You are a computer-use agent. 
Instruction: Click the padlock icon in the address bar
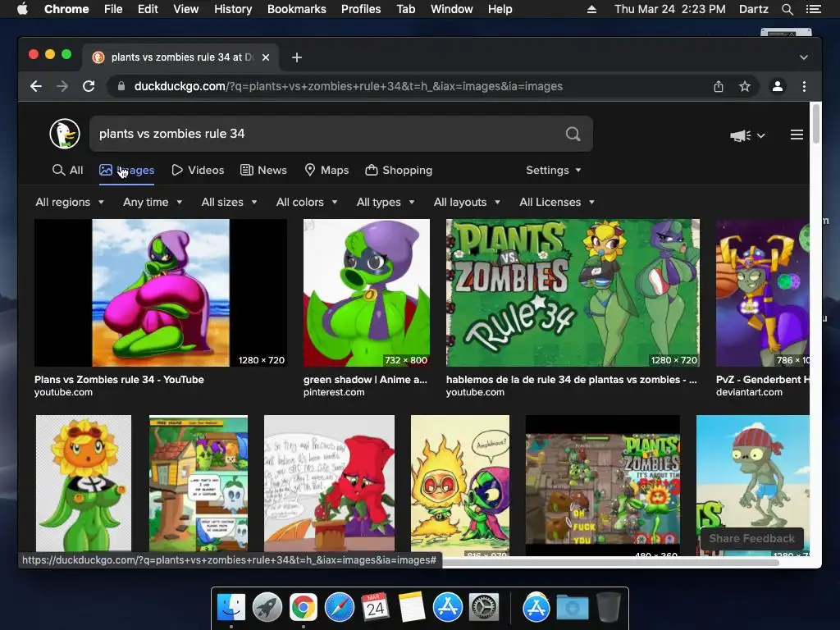tap(121, 86)
